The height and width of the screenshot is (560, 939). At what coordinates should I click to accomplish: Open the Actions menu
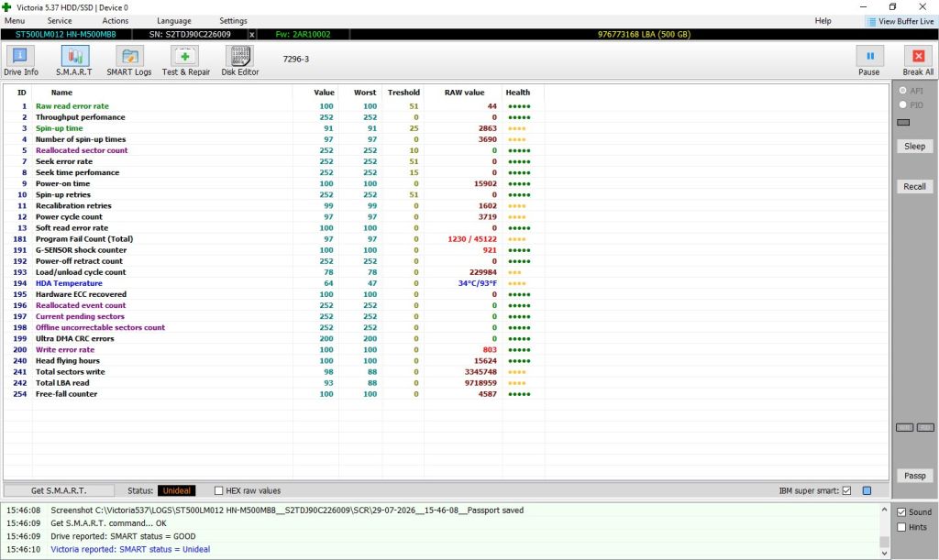[115, 21]
